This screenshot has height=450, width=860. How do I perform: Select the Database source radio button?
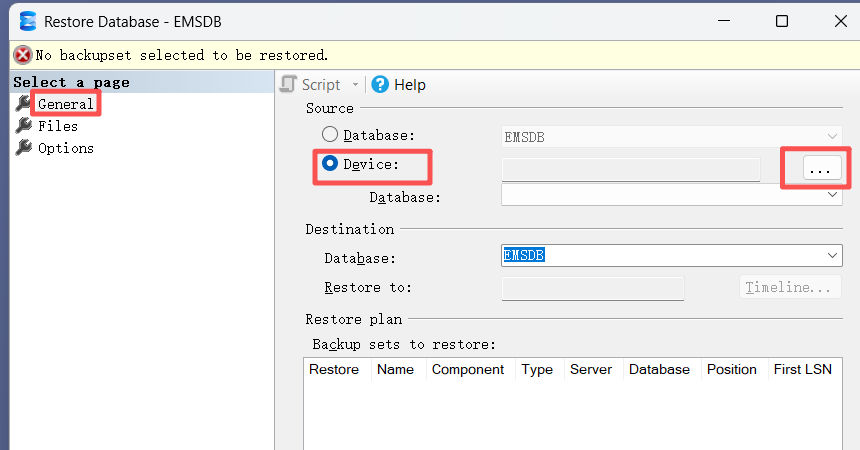pos(329,135)
